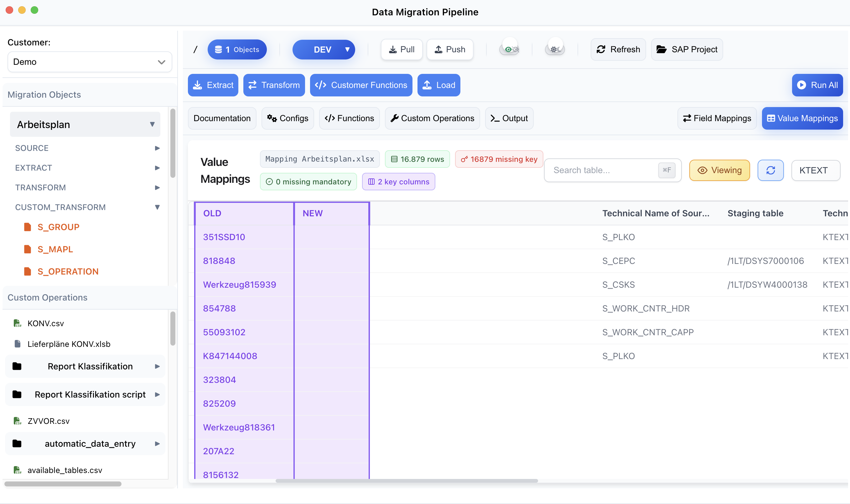Click the Transform step button
Viewport: 850px width, 504px height.
pyautogui.click(x=274, y=85)
